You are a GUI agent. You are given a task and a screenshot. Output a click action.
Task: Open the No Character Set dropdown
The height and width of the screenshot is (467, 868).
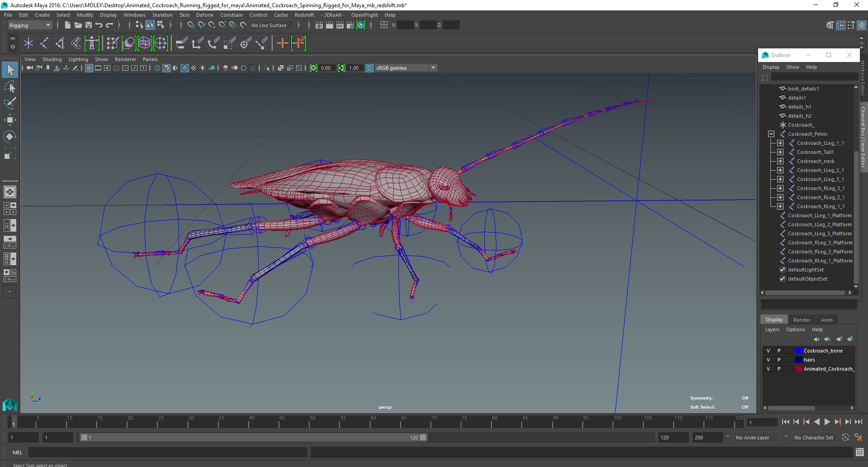click(x=814, y=438)
